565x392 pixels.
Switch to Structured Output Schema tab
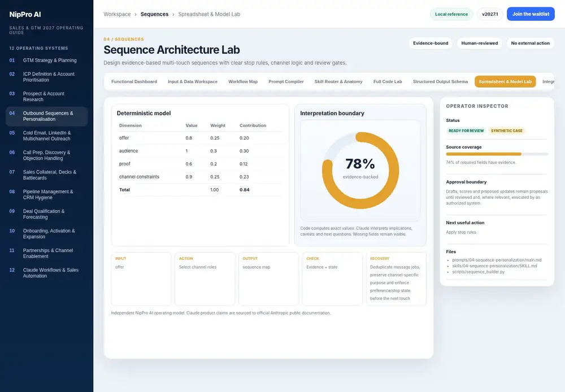tap(440, 82)
